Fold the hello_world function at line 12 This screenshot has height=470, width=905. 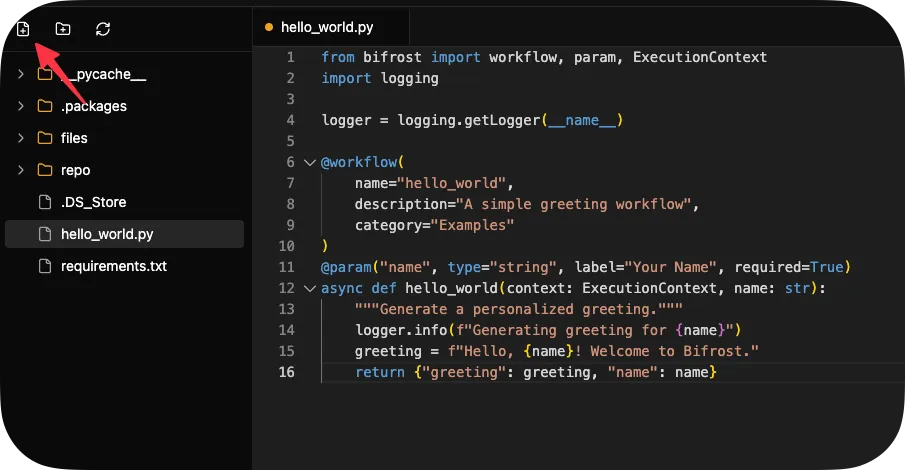click(x=309, y=288)
